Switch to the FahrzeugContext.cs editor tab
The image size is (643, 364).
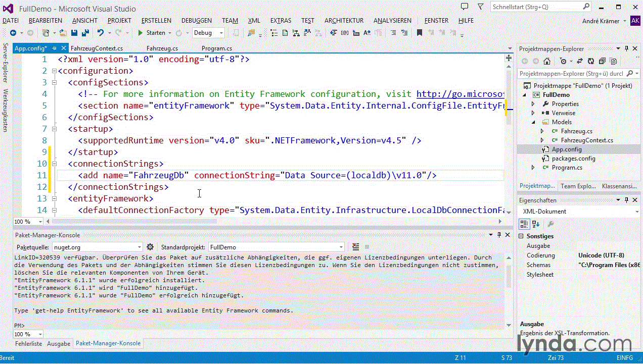pos(97,48)
